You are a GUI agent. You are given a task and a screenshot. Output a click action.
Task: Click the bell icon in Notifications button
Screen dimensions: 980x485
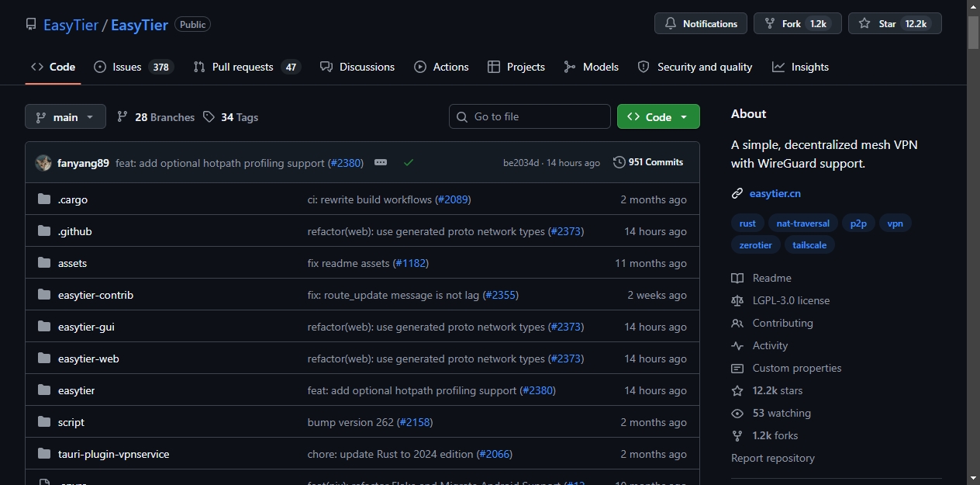point(671,24)
